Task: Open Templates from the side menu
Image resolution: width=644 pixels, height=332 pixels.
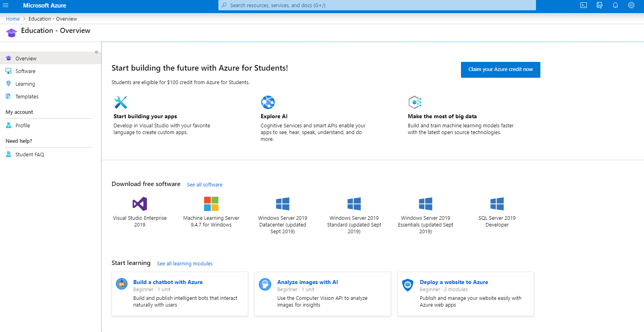Action: tap(27, 97)
